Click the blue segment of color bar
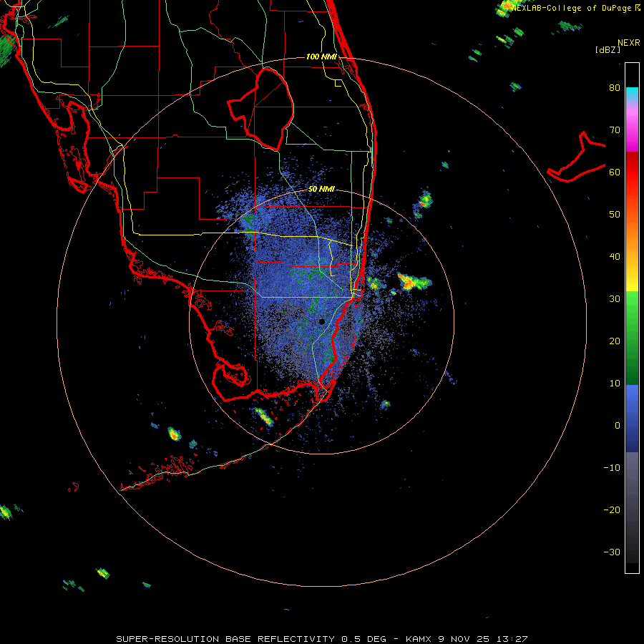 pyautogui.click(x=632, y=419)
